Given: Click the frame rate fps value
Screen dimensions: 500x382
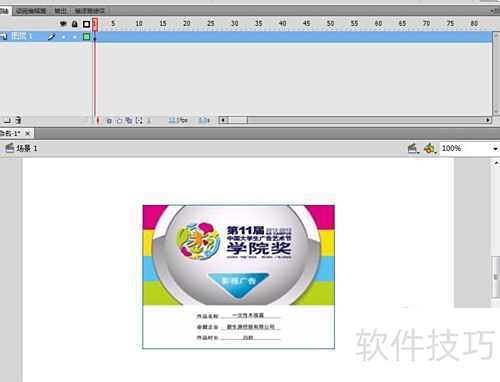Looking at the screenshot, I should coord(178,120).
